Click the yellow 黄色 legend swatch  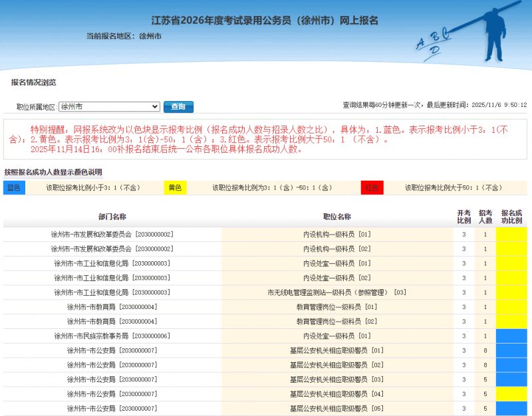[x=175, y=188]
